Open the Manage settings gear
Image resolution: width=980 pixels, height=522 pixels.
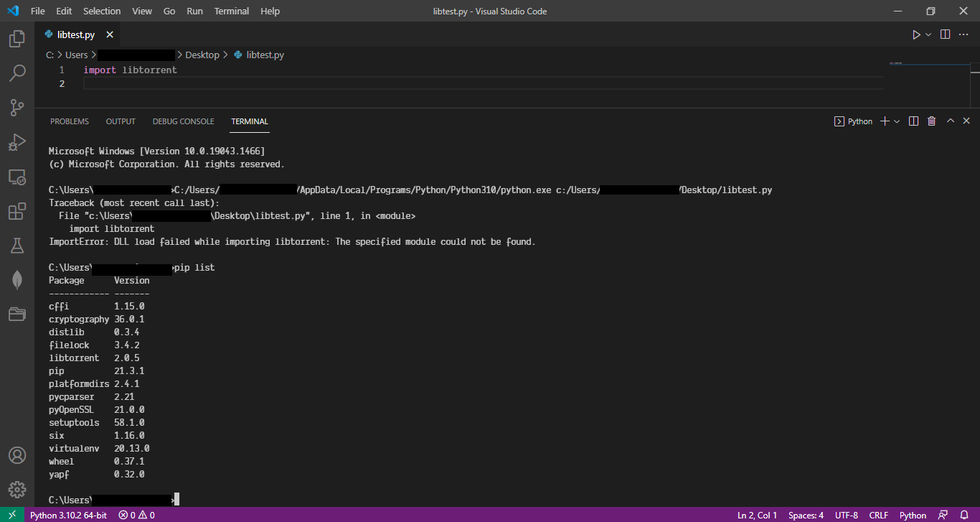17,489
